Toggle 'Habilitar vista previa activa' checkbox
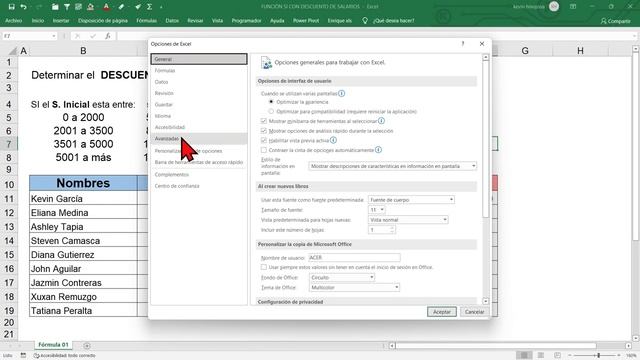The image size is (640, 360). (x=264, y=140)
